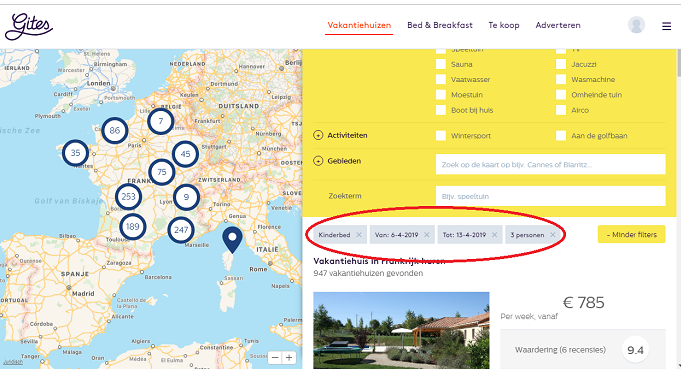Go to the Te koop menu item
Image resolution: width=681 pixels, height=369 pixels.
504,25
